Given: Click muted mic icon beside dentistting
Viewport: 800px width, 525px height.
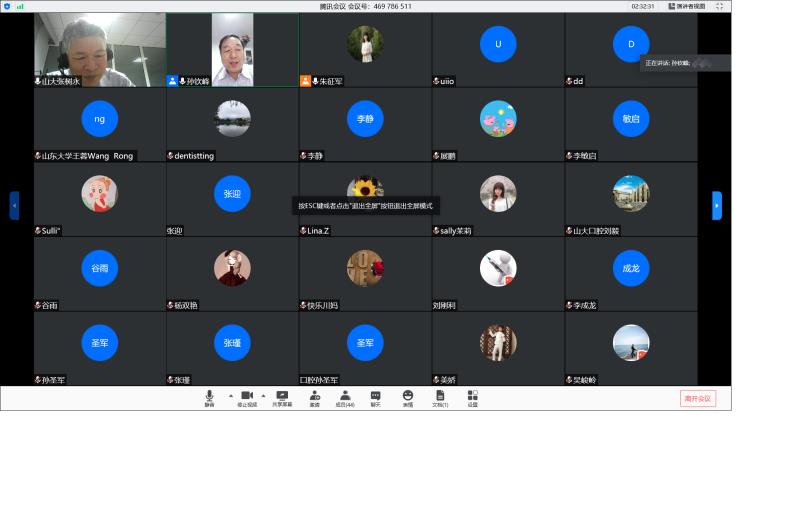Looking at the screenshot, I should (x=170, y=156).
